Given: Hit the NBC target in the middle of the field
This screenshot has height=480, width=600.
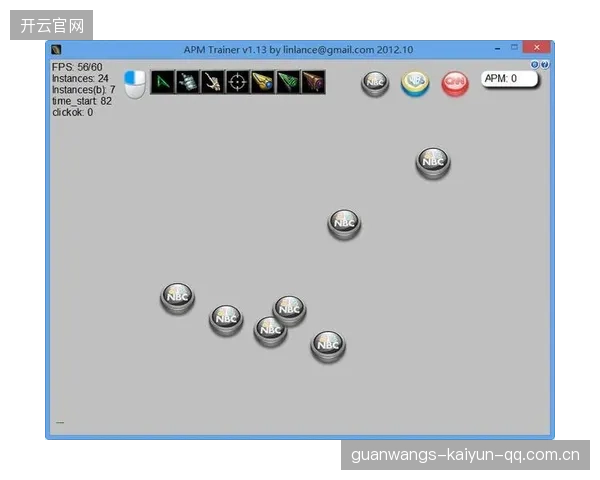Looking at the screenshot, I should coord(344,224).
